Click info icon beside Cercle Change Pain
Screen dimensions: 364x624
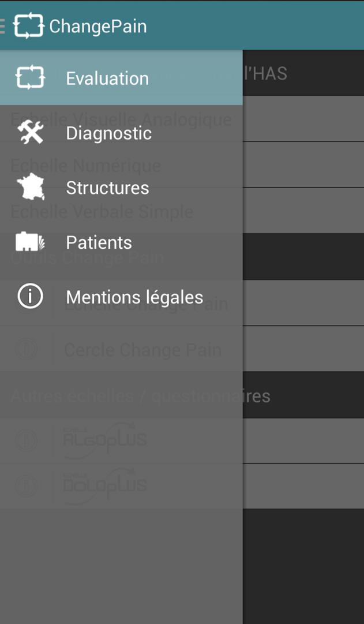pyautogui.click(x=26, y=350)
